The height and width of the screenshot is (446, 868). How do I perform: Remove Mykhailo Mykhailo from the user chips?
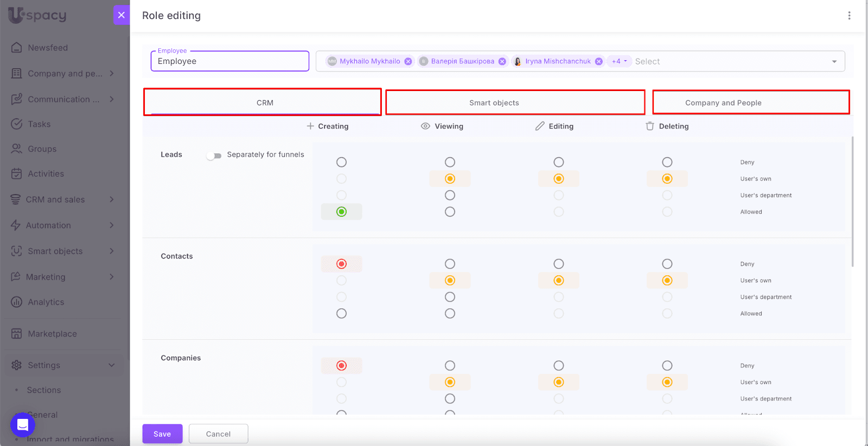408,62
